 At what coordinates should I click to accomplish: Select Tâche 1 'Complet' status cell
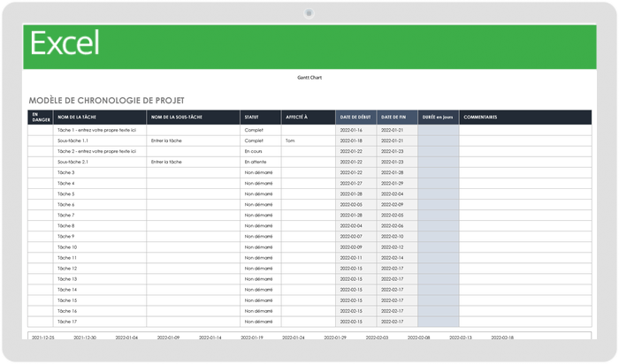coord(254,130)
